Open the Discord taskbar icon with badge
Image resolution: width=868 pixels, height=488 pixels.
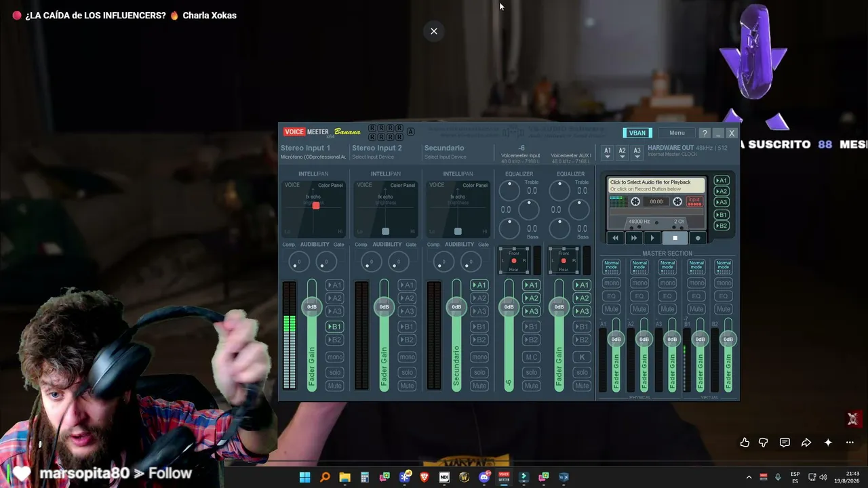click(484, 477)
